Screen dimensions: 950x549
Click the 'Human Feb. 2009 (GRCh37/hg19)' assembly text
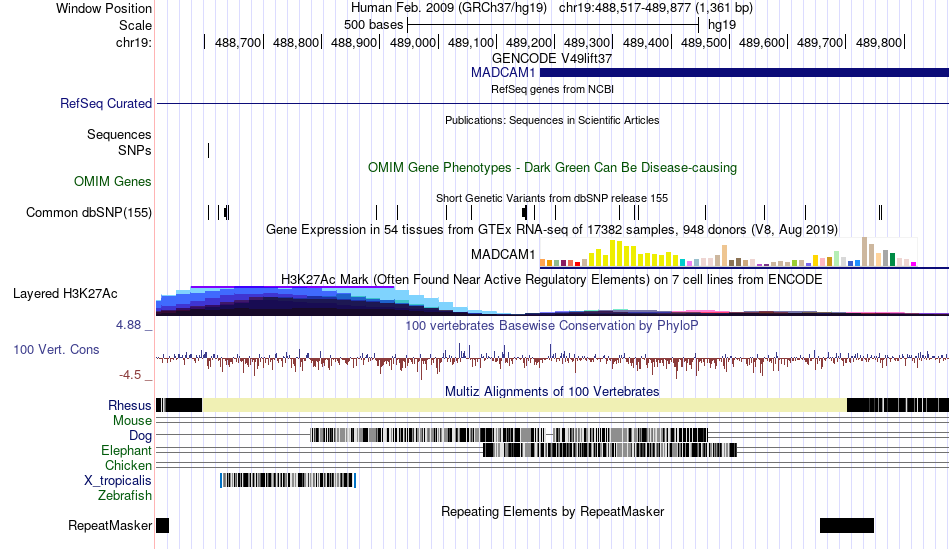point(449,8)
